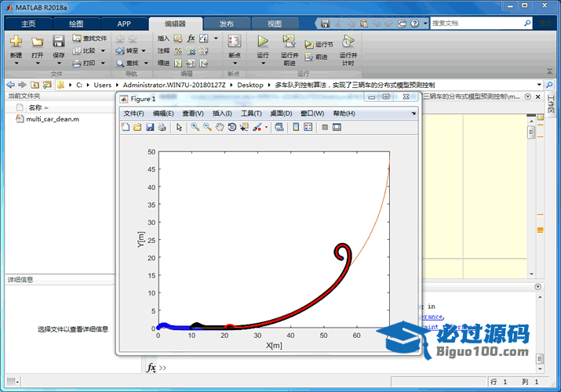This screenshot has width=561, height=392.
Task: Click the Run Section (运行节) button
Action: pos(319,45)
